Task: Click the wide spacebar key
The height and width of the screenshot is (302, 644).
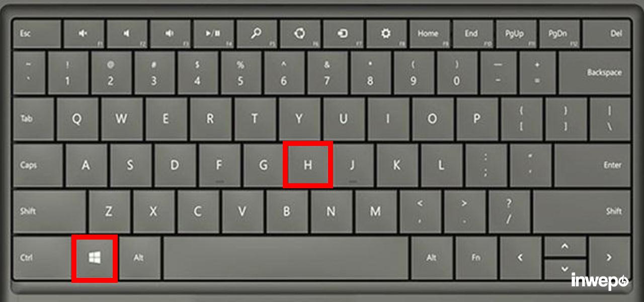Action: 285,258
